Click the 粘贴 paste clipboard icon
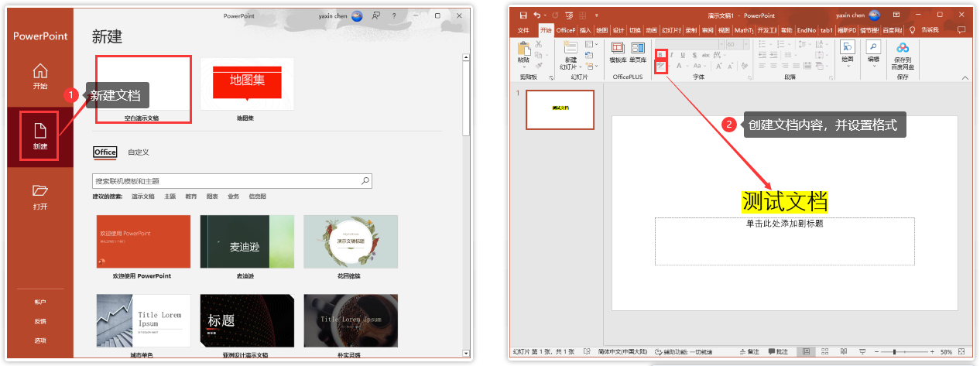This screenshot has width=980, height=366. [x=524, y=48]
